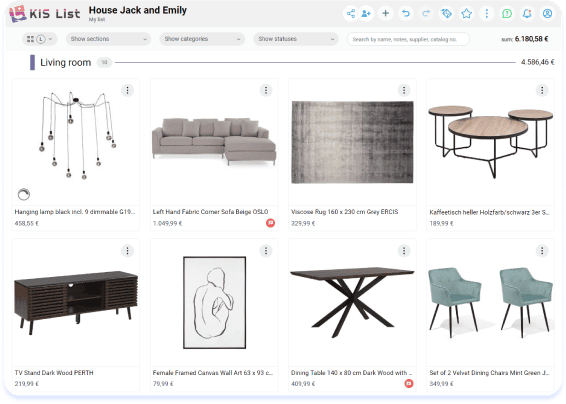Click red note badge on Dining Table
Viewport: 566px width, 404px height.
409,383
